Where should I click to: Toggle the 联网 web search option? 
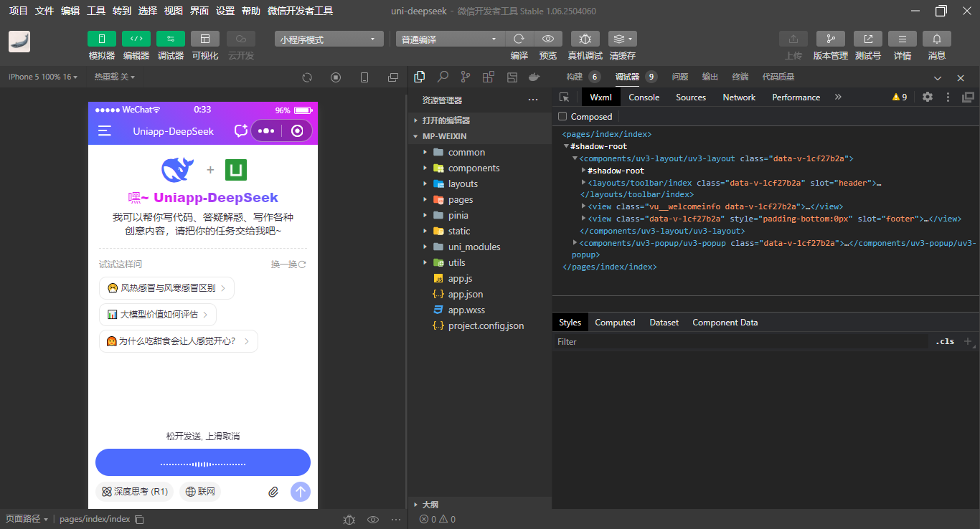click(200, 492)
